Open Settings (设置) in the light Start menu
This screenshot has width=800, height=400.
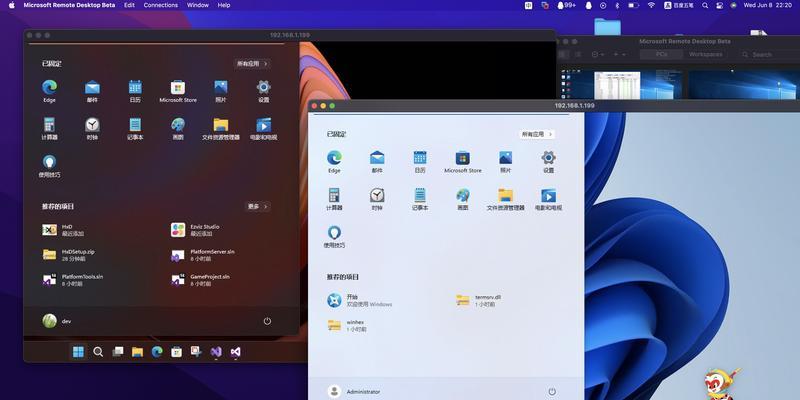pos(548,162)
